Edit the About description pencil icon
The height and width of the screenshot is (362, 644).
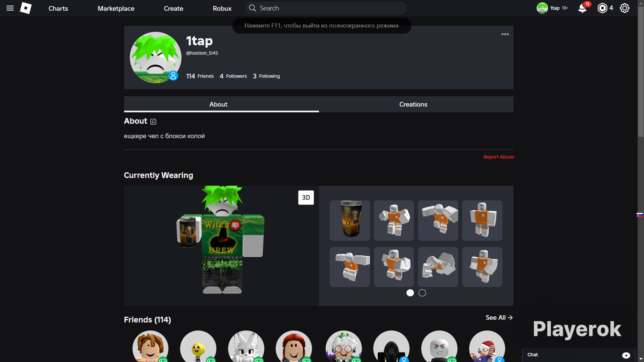coord(153,121)
